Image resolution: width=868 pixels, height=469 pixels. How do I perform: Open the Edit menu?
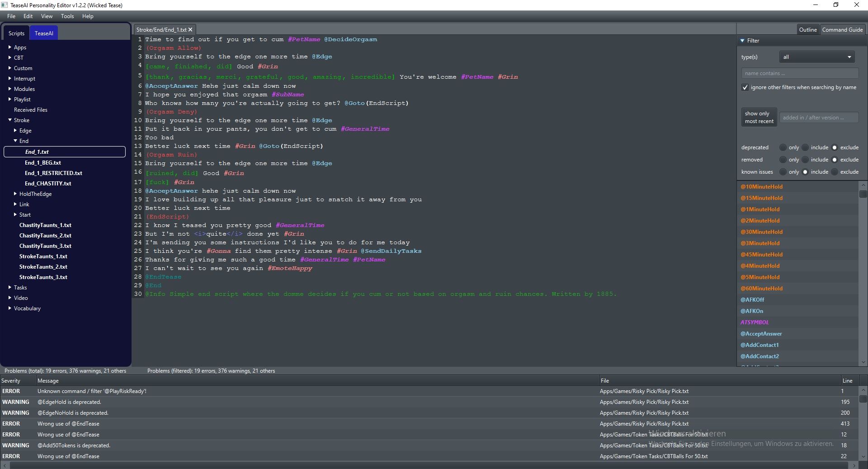click(28, 16)
